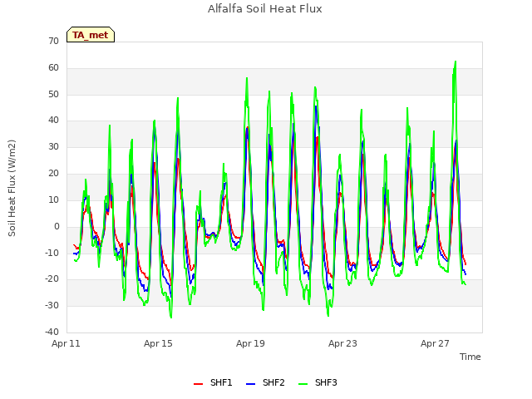Click the 30 y-axis tick label
This screenshot has width=532, height=399.
[x=53, y=146]
